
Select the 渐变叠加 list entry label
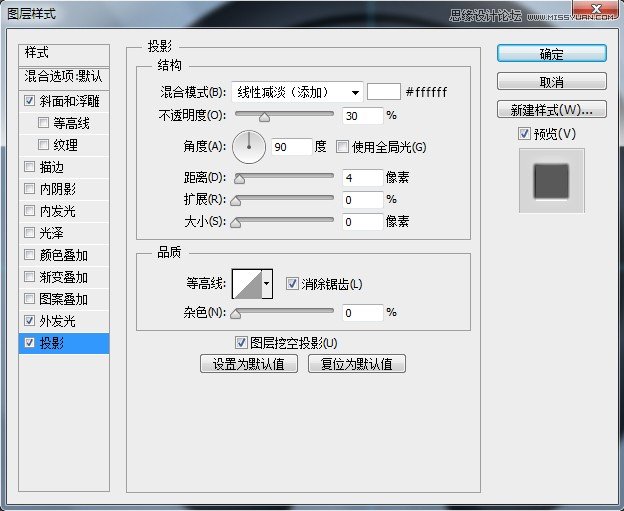click(63, 277)
